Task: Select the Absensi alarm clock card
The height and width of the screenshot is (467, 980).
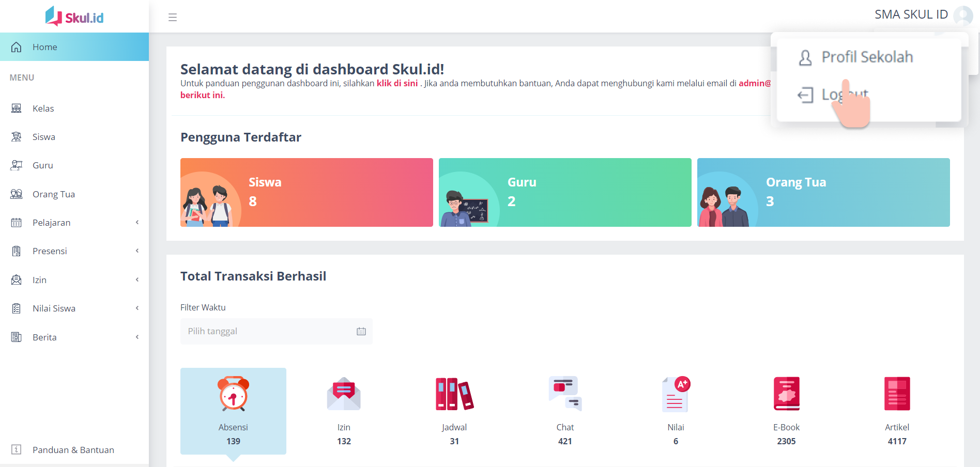Action: tap(233, 411)
